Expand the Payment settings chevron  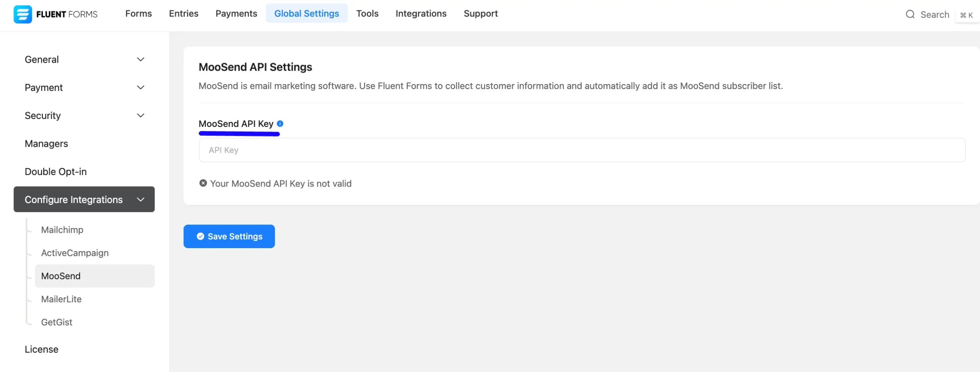coord(140,88)
